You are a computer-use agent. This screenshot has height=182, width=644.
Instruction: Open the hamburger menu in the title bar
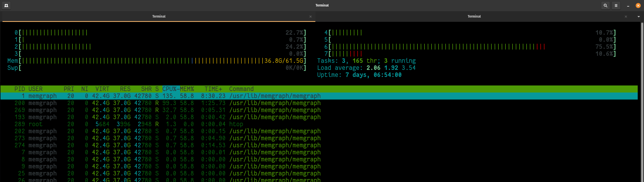coord(616,5)
